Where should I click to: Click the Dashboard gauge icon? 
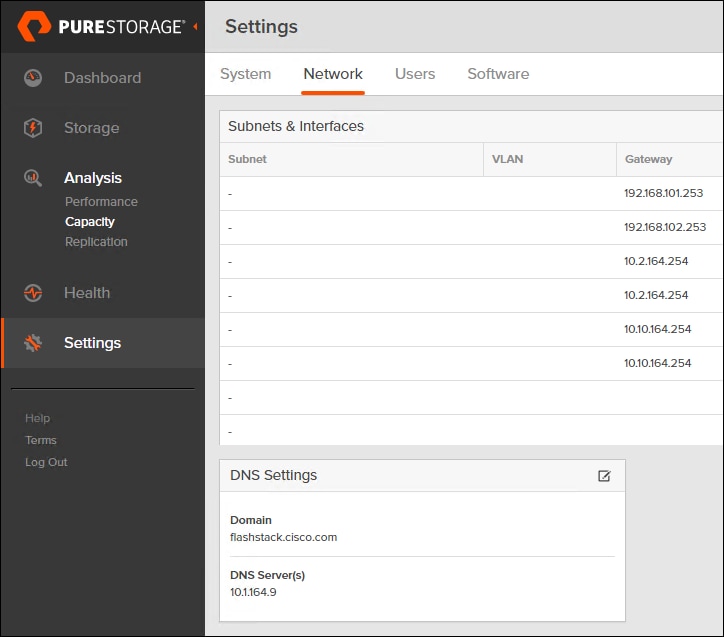point(33,78)
